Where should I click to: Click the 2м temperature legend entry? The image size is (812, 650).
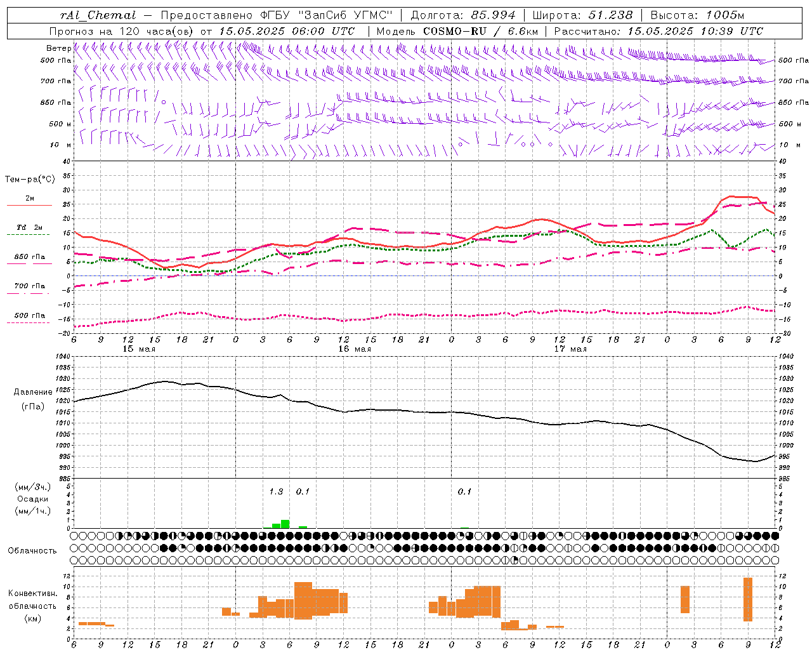point(30,198)
